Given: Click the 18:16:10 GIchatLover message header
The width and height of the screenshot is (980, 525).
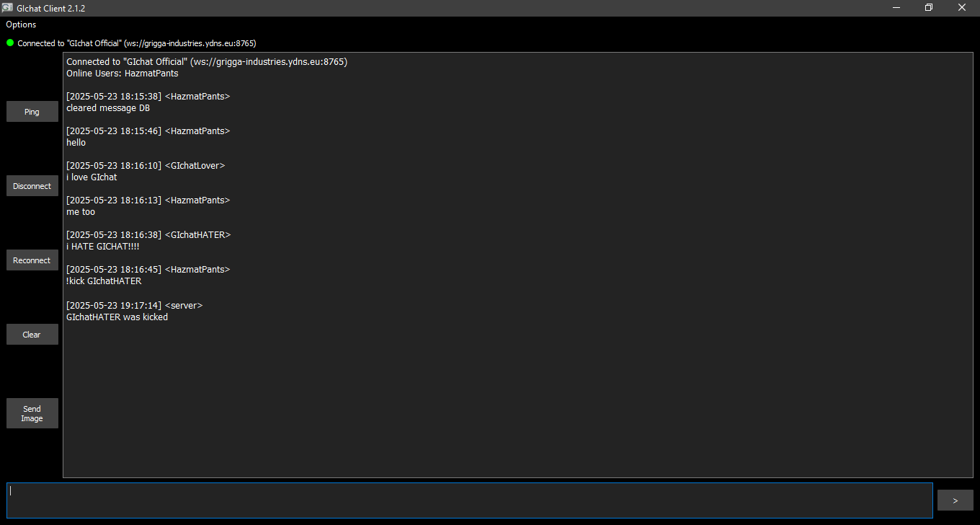Looking at the screenshot, I should [146, 166].
